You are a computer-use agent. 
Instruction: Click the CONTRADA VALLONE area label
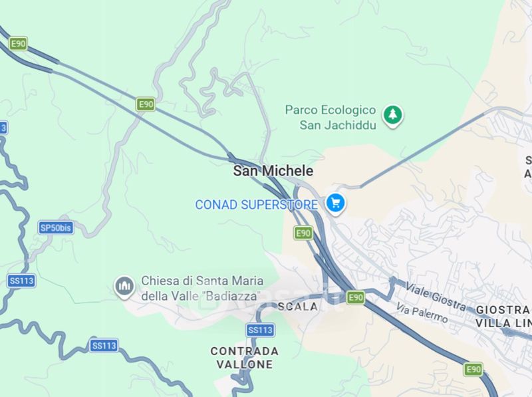click(245, 358)
